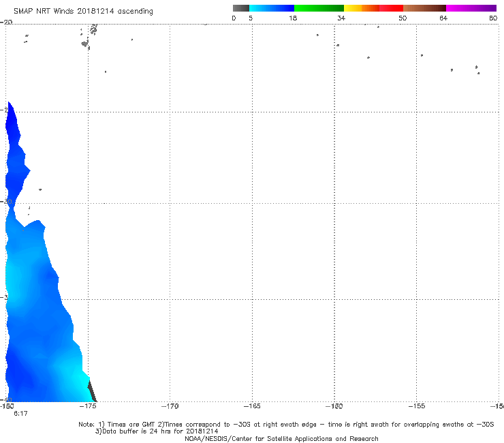Click the longitude label '-165'
This screenshot has height=443, width=504.
point(252,406)
